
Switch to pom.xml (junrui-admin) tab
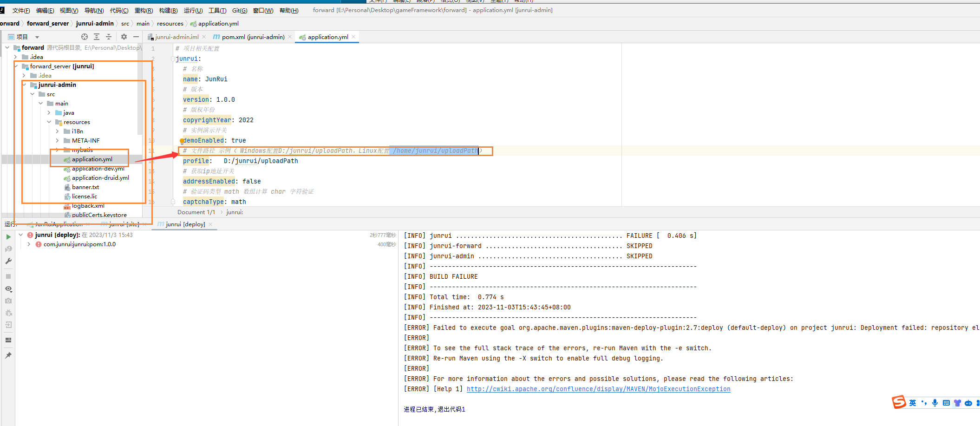click(x=253, y=37)
